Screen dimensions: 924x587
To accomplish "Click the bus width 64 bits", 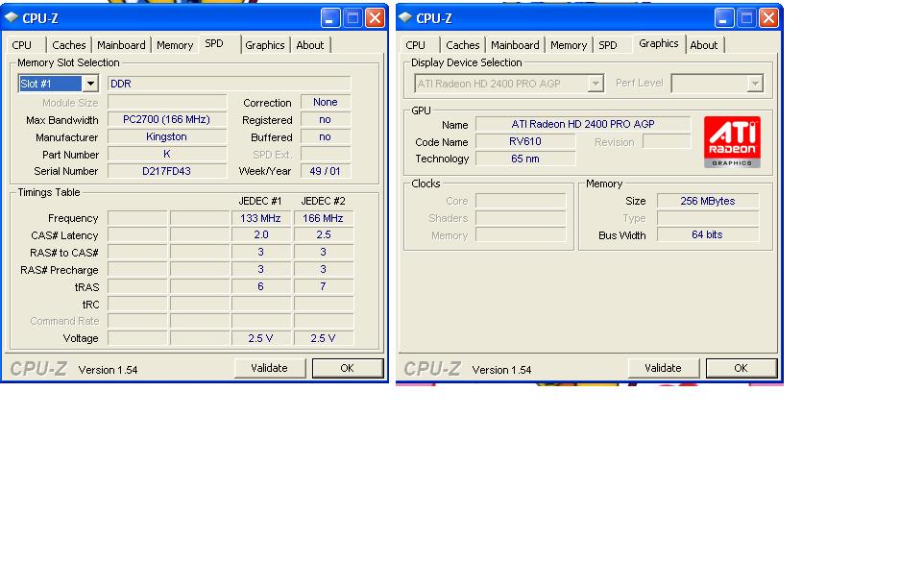I will (x=708, y=234).
